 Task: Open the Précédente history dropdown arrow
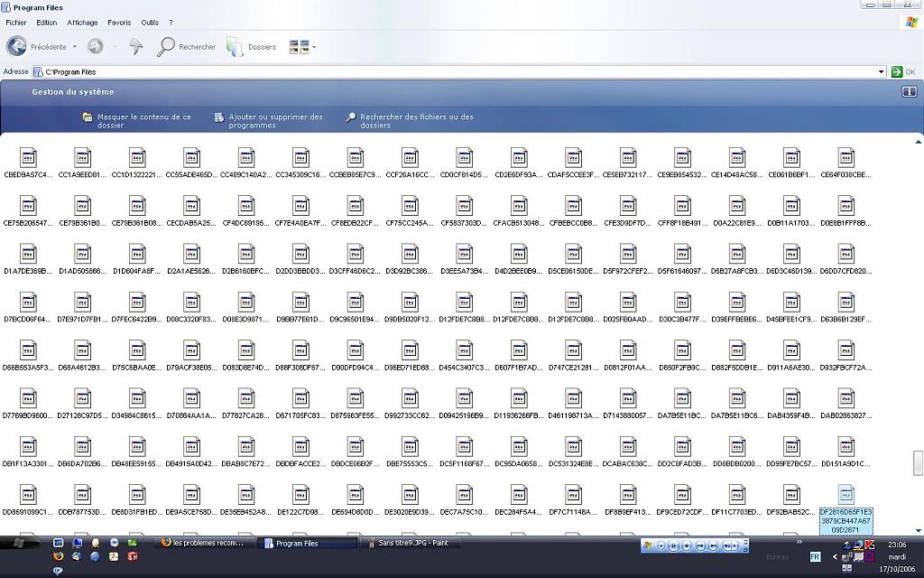pyautogui.click(x=75, y=47)
